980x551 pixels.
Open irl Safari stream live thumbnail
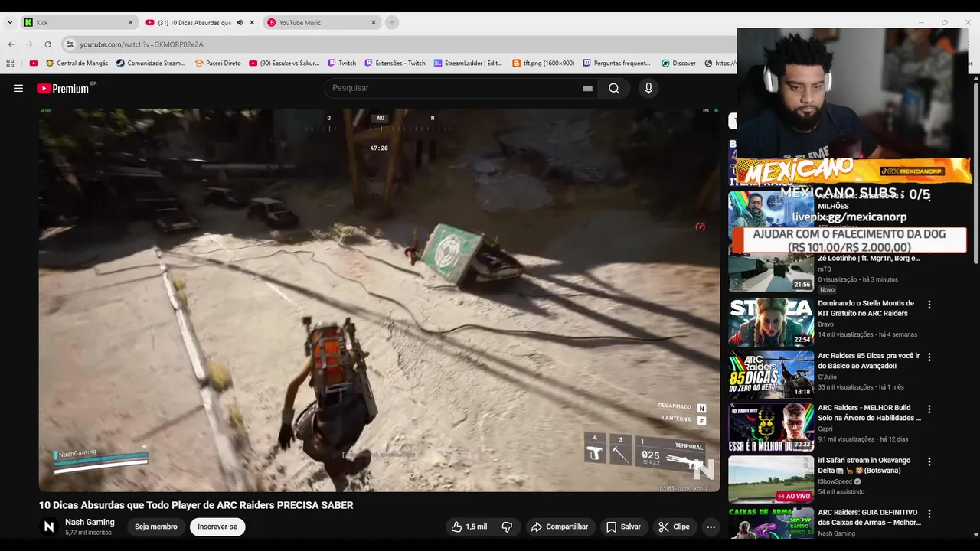click(x=771, y=480)
